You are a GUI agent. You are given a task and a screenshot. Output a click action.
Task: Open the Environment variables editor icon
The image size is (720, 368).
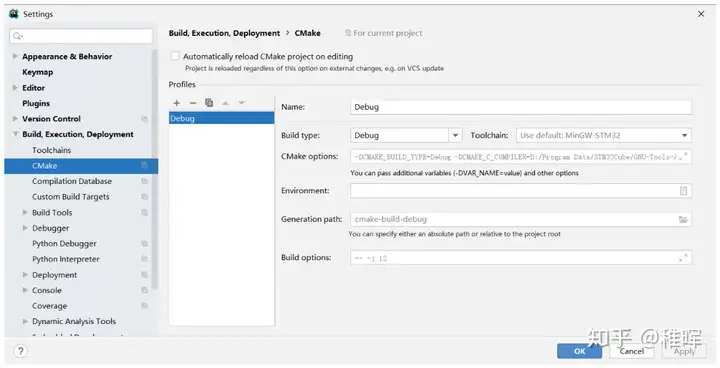[x=683, y=191]
